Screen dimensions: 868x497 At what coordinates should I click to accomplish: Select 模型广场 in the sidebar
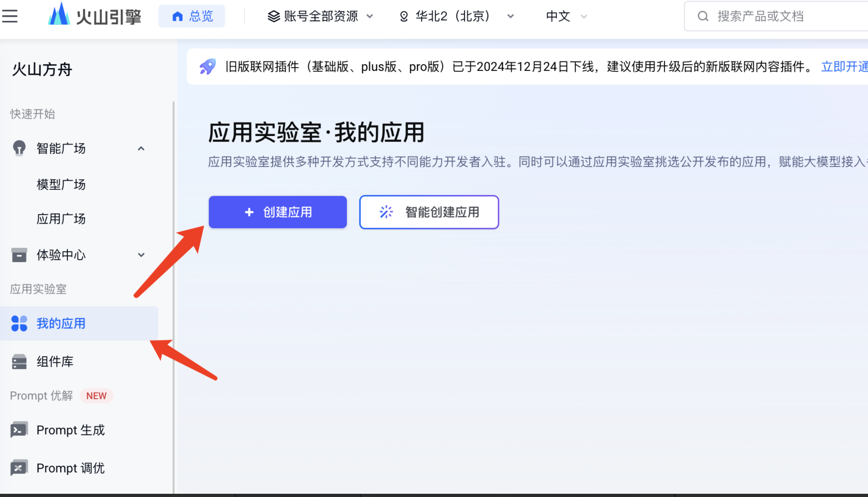coord(61,184)
